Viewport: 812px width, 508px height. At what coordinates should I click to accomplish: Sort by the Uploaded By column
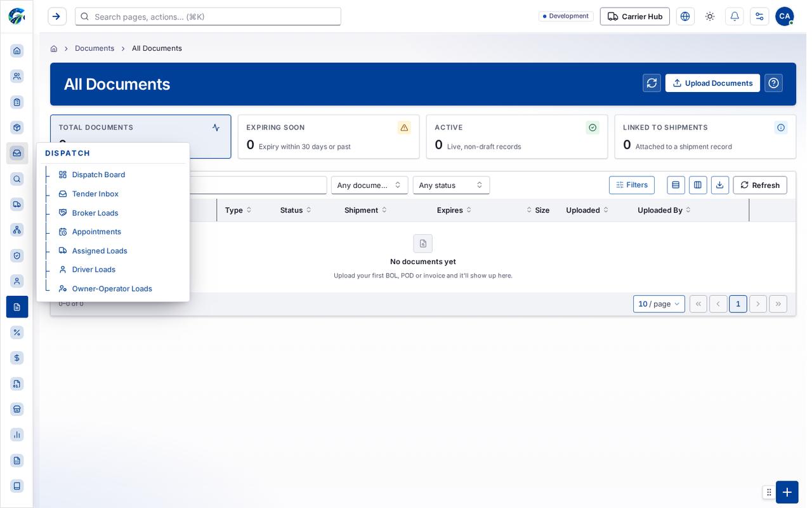(664, 210)
